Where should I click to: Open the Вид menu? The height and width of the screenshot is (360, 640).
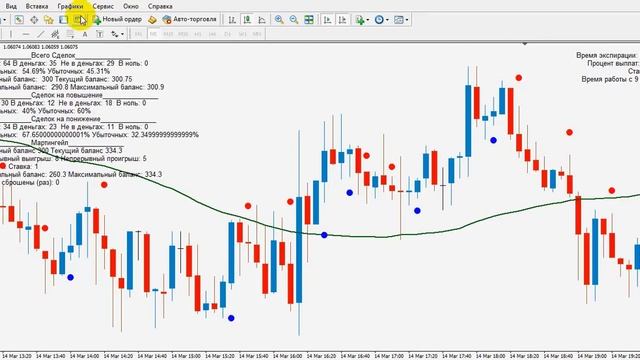(x=11, y=6)
